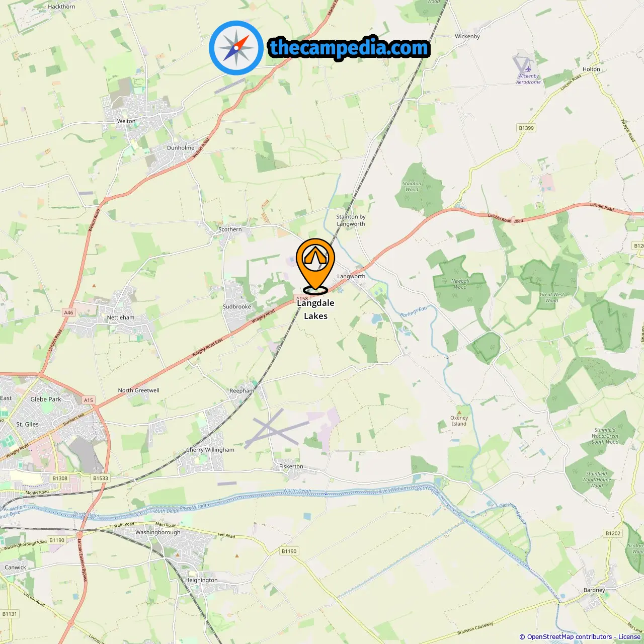Select the Cherry Willingham place label
Image resolution: width=644 pixels, height=644 pixels.
coord(210,450)
